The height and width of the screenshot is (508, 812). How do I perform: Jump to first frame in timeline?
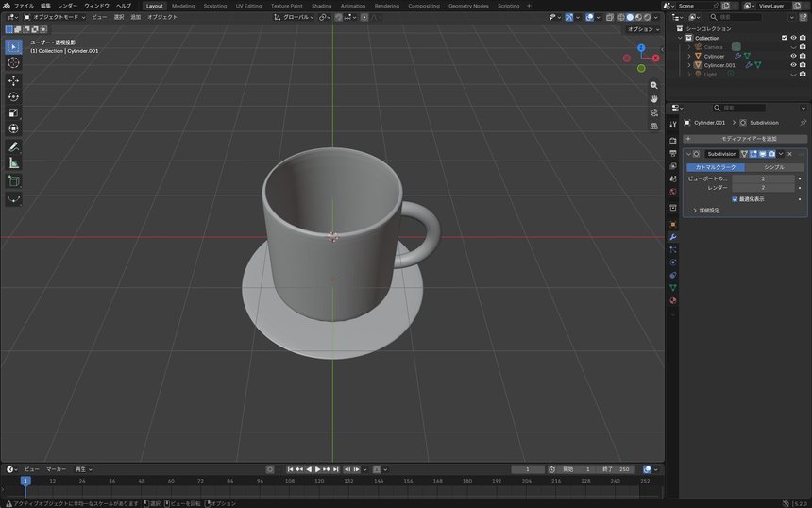(290, 469)
